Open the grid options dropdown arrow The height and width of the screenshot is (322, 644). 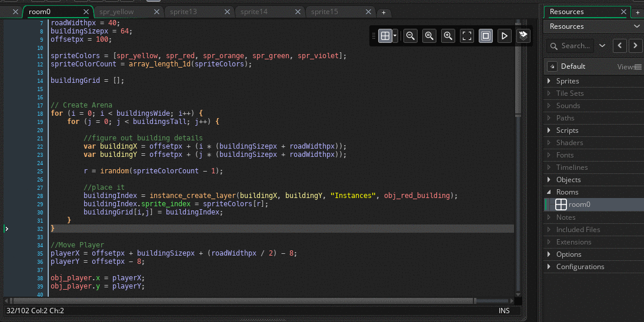[x=395, y=36]
